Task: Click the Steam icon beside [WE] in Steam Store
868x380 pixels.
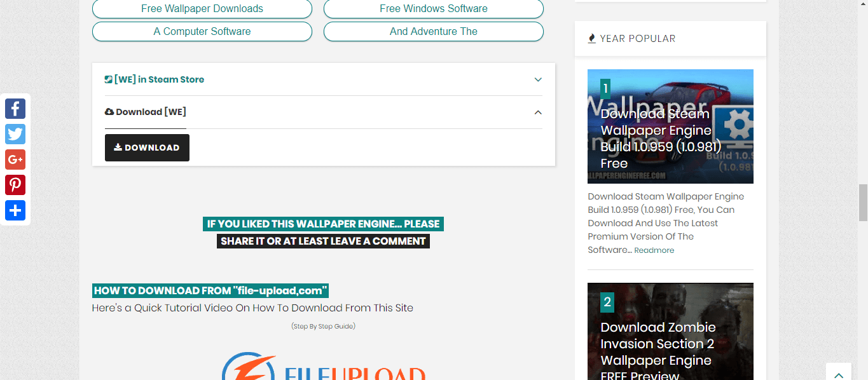Action: [x=109, y=79]
